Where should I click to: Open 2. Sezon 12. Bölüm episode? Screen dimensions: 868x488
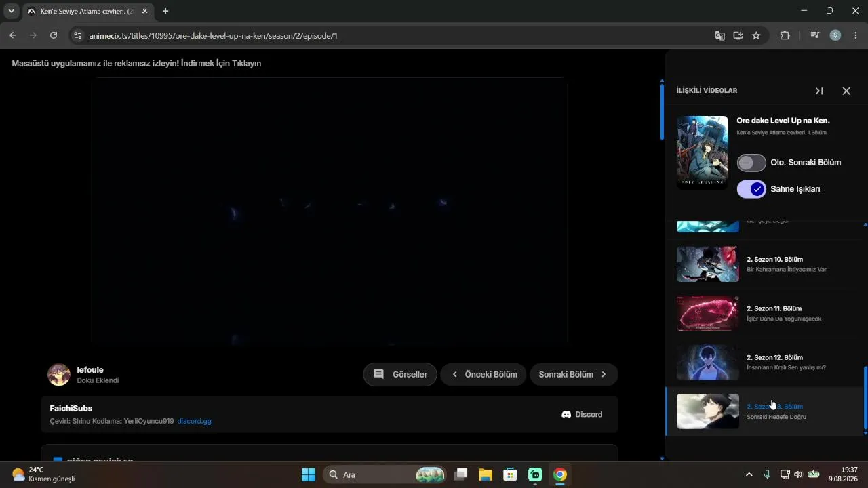point(766,362)
